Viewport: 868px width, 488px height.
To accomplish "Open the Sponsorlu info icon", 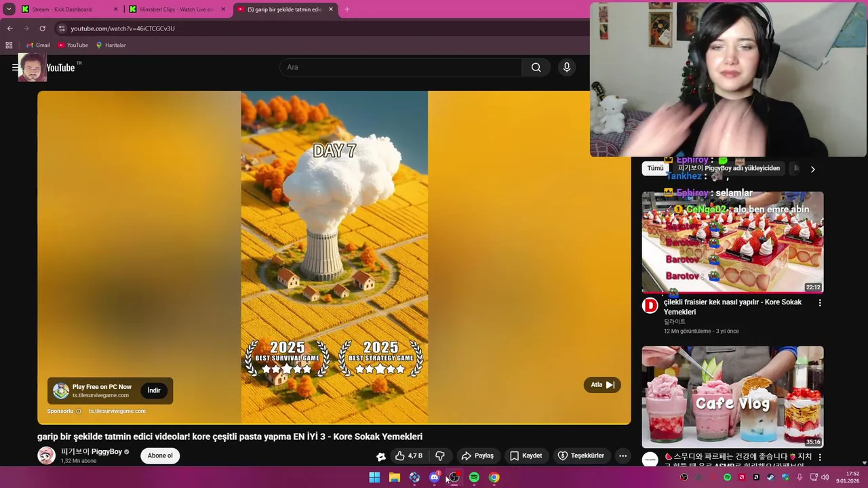I will pos(79,411).
